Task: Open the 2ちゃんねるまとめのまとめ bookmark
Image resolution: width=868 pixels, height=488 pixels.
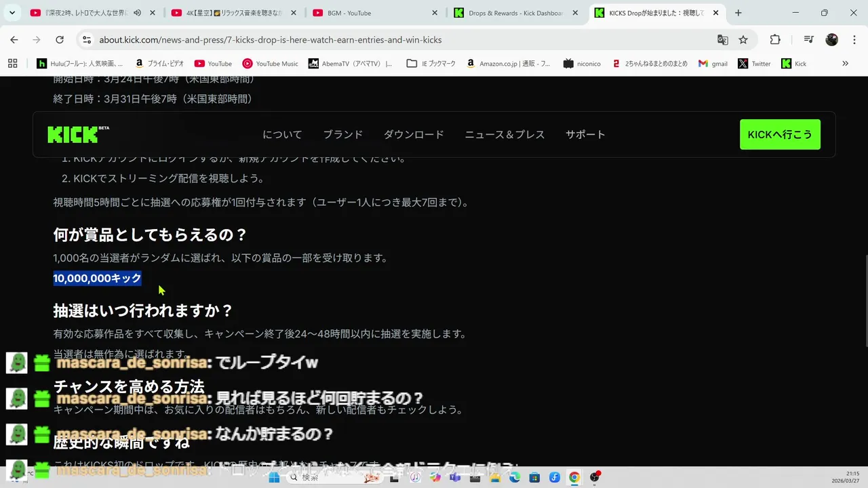Action: pyautogui.click(x=650, y=64)
